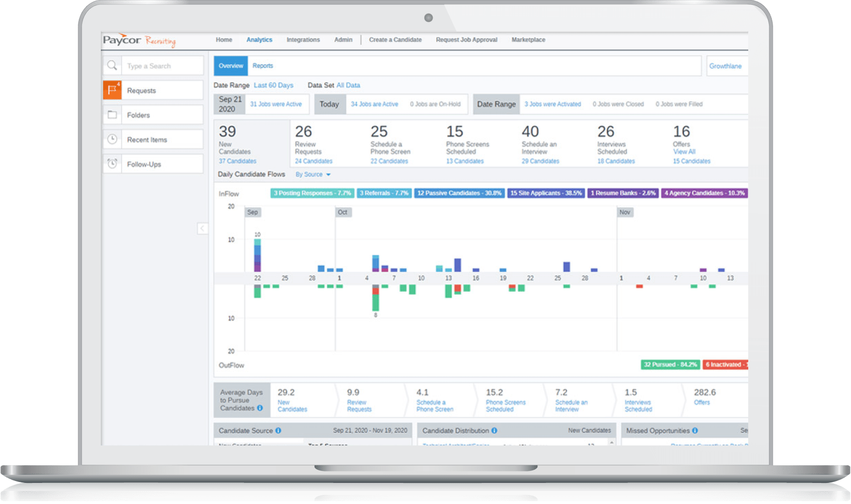Change the All Data data set
The height and width of the screenshot is (504, 851).
point(348,85)
